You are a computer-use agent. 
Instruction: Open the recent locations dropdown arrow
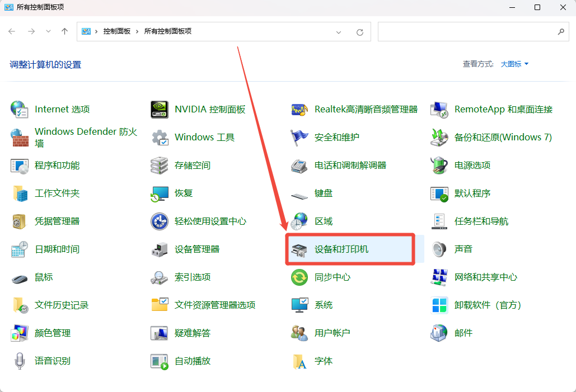(x=48, y=31)
